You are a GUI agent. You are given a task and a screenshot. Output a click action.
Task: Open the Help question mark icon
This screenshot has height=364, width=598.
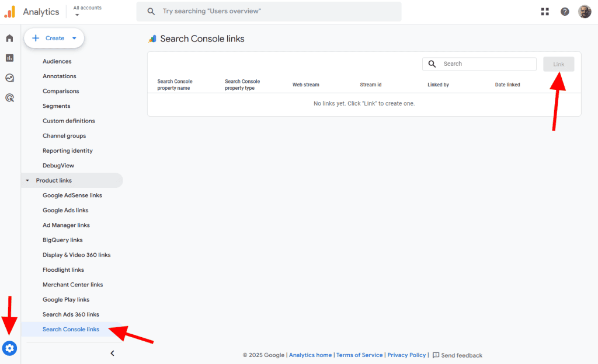[565, 12]
